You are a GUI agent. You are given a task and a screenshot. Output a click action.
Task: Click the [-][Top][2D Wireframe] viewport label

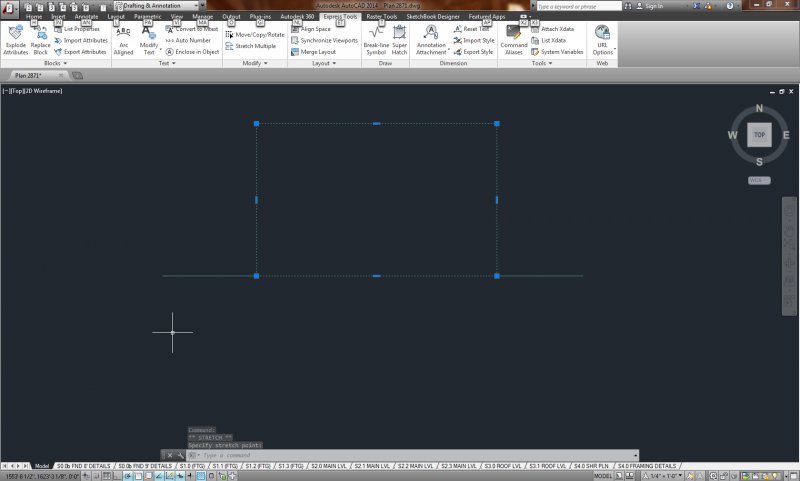(x=33, y=91)
